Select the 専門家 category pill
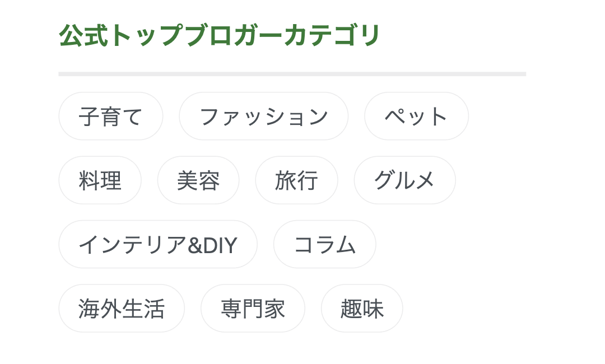Screen dimensions: 605x364 pyautogui.click(x=253, y=309)
